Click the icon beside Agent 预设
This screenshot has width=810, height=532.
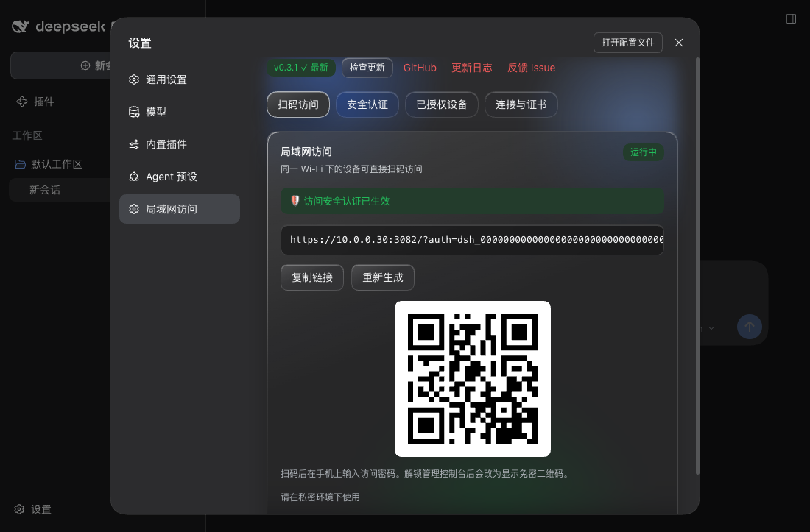point(134,177)
